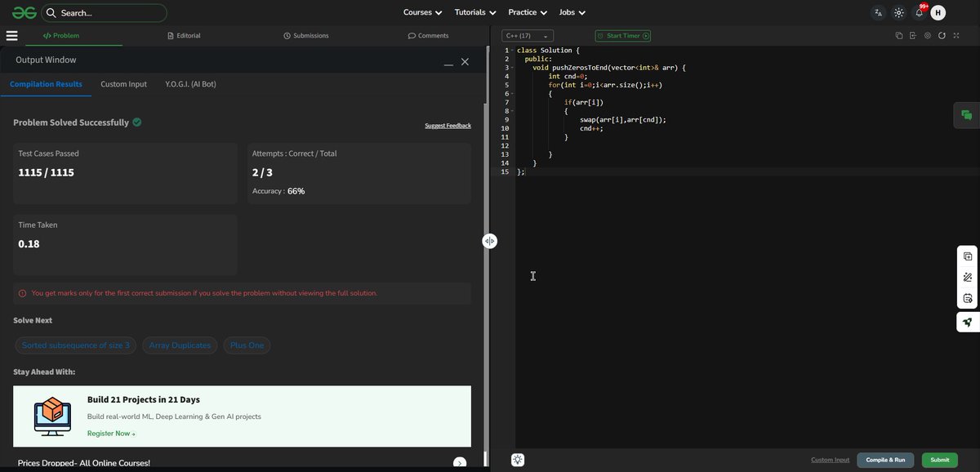Select the Y.O.G.I. (AI Bot) tab
Image resolution: width=980 pixels, height=472 pixels.
[x=190, y=84]
